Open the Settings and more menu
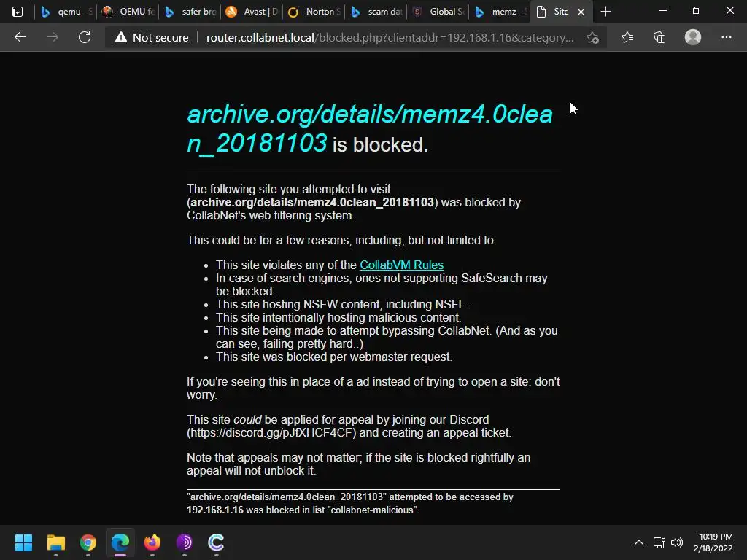Image resolution: width=747 pixels, height=560 pixels. click(x=726, y=37)
